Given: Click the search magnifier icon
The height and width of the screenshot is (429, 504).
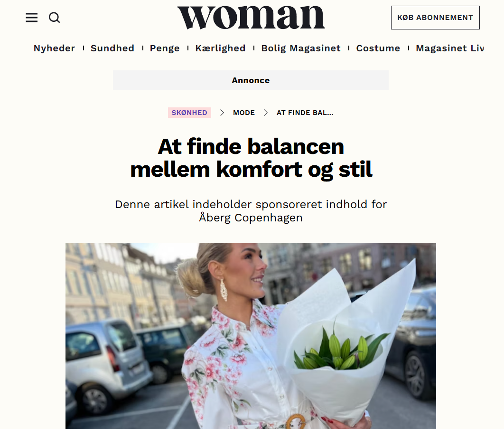Looking at the screenshot, I should [54, 18].
